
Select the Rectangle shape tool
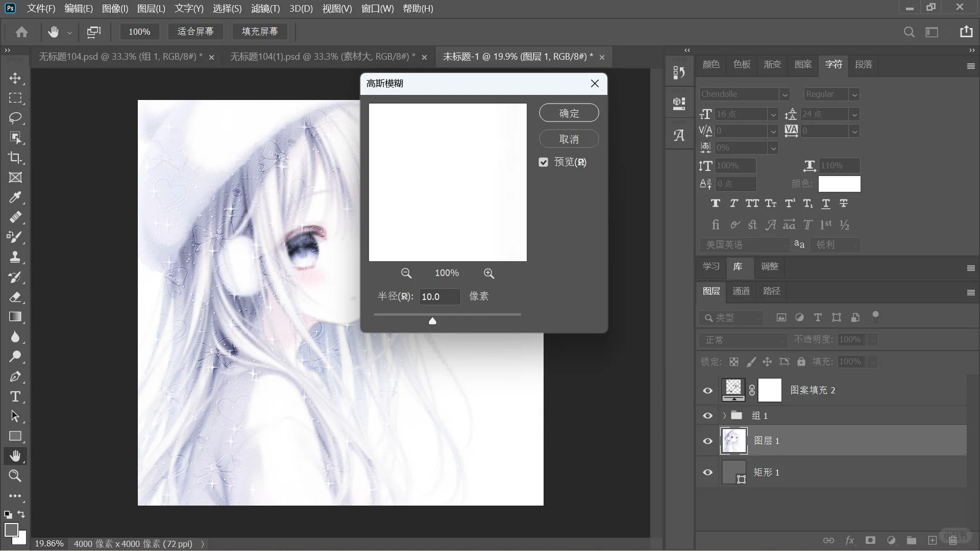coord(15,436)
